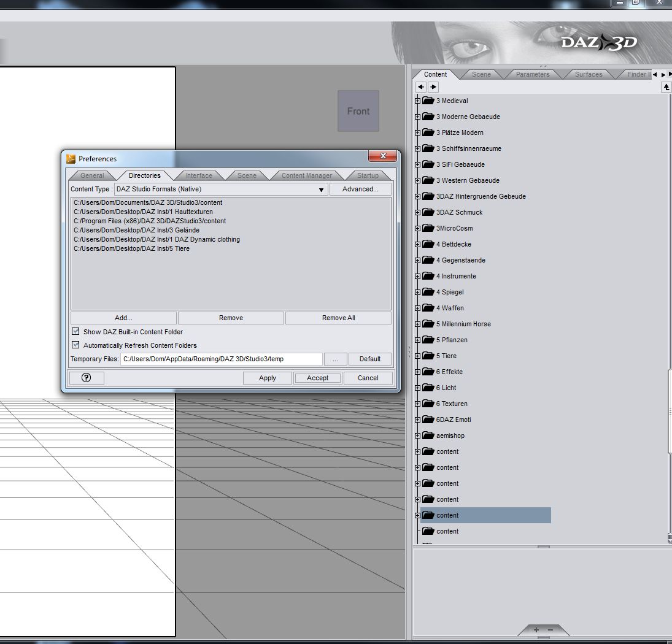Screen dimensions: 672x644
Task: Click the aemishop folder icon
Action: coord(428,435)
